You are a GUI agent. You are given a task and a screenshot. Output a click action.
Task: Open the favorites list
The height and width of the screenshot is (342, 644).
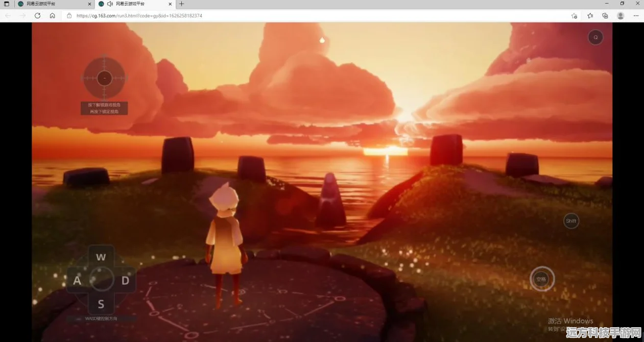[590, 16]
